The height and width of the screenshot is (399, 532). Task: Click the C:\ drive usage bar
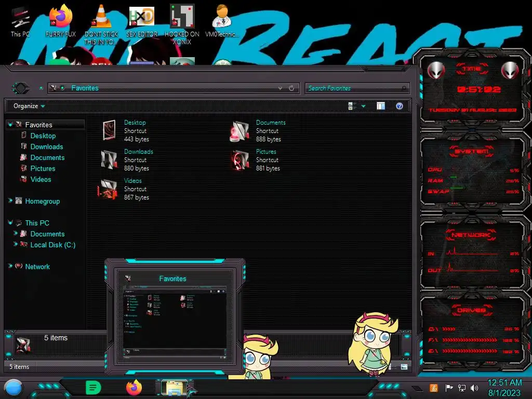coord(449,329)
